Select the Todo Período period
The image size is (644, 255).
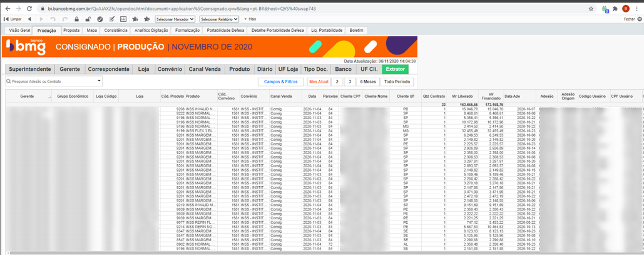[397, 82]
